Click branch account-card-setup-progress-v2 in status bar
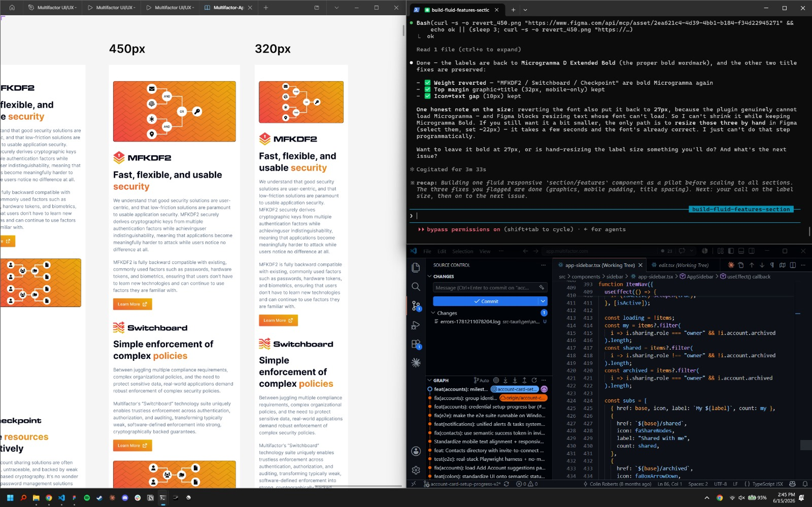Viewport: 812px width, 507px height. click(x=462, y=484)
